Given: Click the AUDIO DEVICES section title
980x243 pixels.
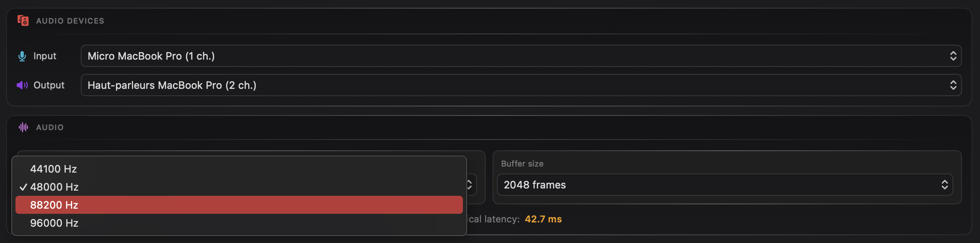Looking at the screenshot, I should (70, 21).
